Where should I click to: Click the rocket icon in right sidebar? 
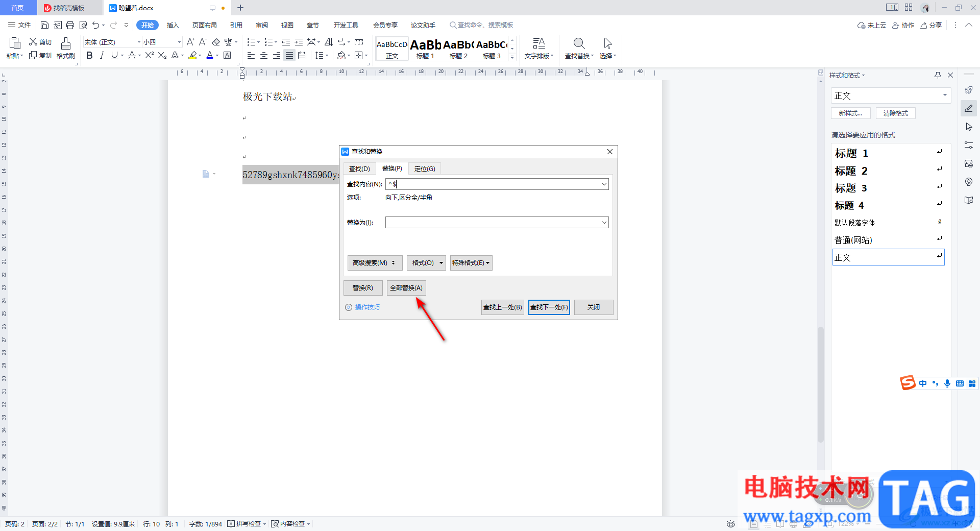pos(969,90)
